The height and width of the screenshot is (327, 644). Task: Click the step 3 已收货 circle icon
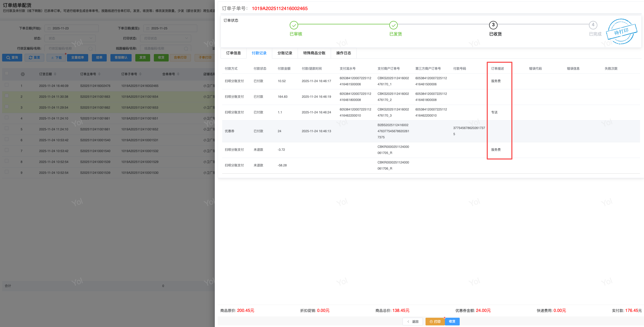493,25
